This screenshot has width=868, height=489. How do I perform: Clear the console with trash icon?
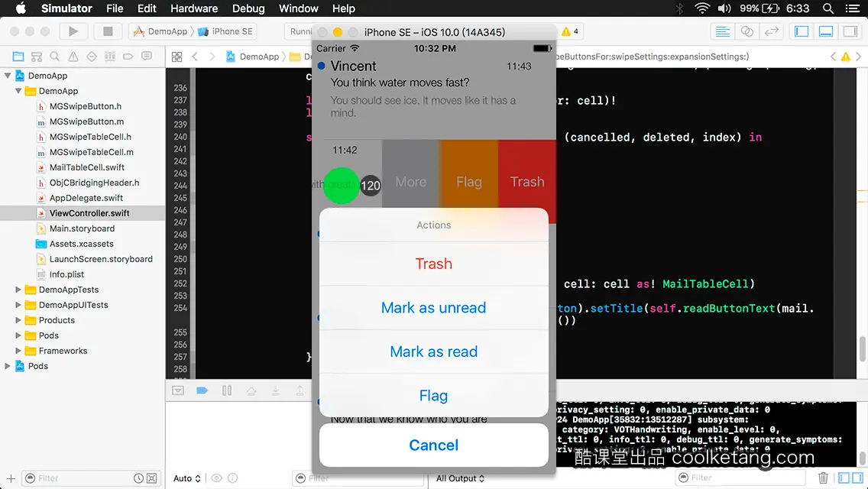pyautogui.click(x=823, y=478)
